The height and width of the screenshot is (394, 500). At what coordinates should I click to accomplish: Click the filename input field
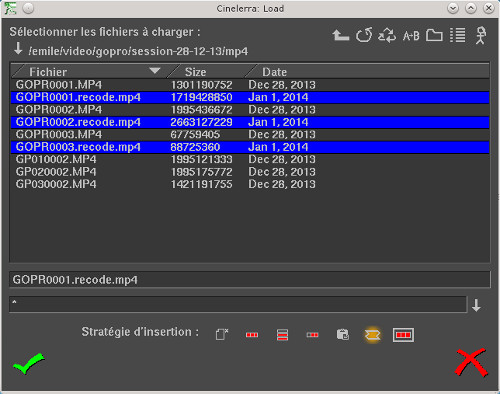click(250, 279)
